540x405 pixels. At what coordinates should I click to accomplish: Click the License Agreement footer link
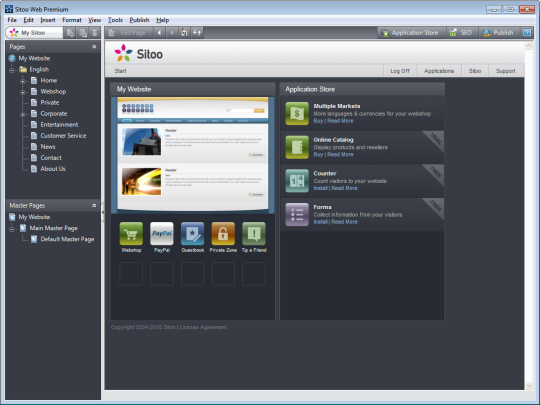point(203,327)
